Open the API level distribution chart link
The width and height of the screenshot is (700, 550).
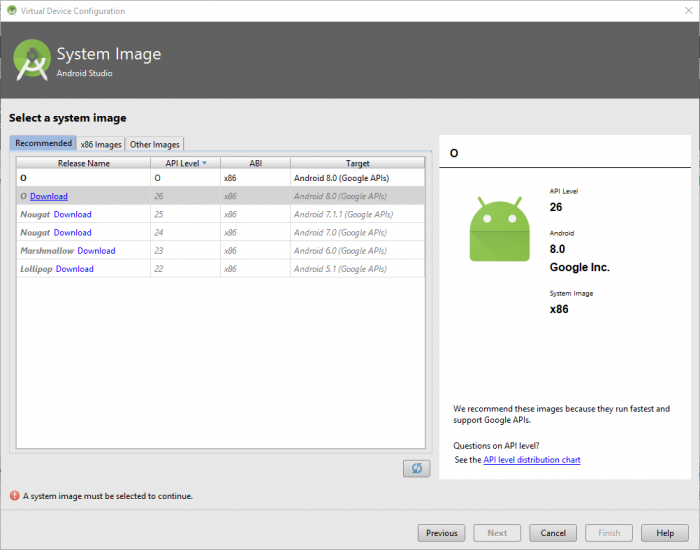tap(532, 459)
